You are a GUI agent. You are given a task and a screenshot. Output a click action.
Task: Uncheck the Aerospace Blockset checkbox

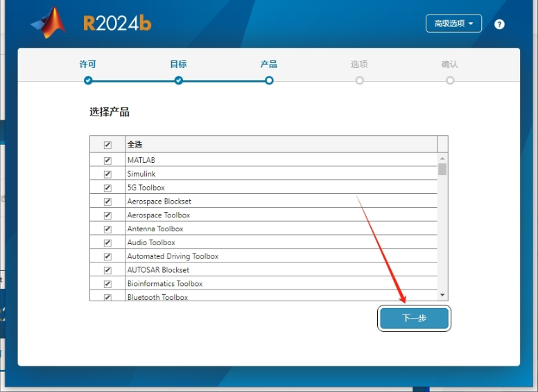coord(107,202)
